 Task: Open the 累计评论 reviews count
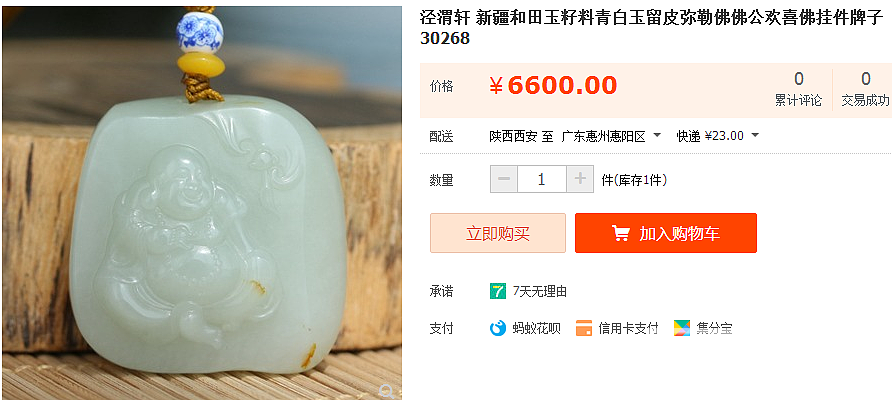pyautogui.click(x=798, y=89)
